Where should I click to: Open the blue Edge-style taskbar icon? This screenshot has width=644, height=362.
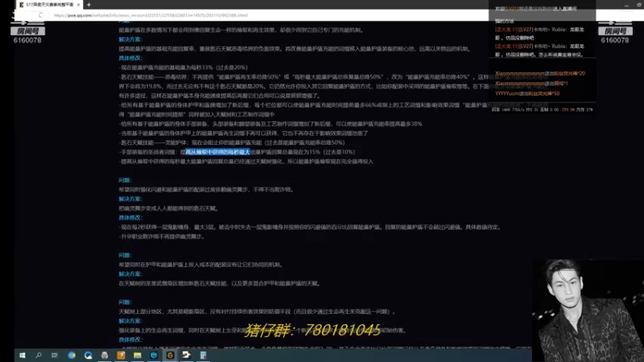[x=89, y=356]
